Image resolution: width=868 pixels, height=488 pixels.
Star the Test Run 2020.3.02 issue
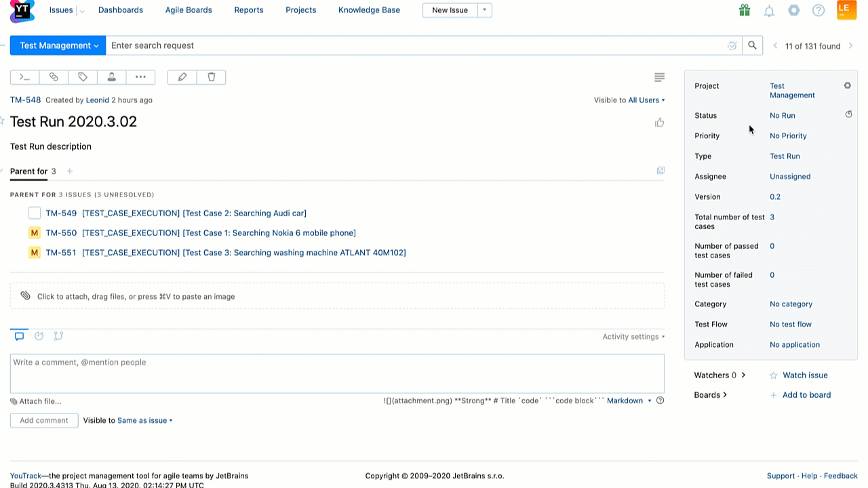pos(2,121)
